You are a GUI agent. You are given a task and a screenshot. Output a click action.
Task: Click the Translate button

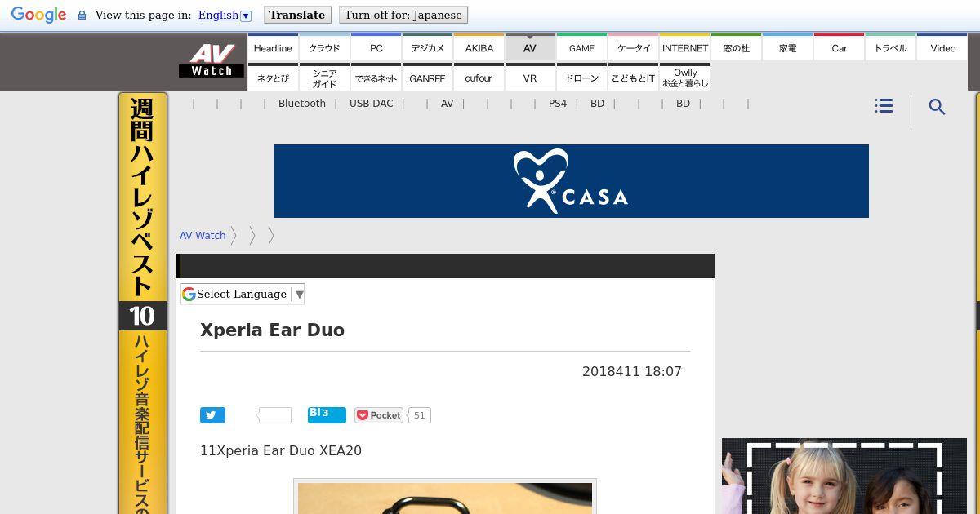click(x=297, y=15)
